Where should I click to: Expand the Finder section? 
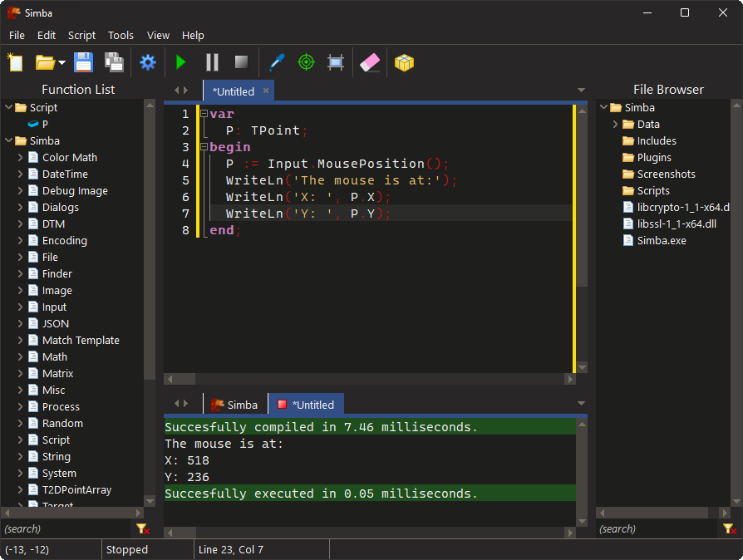[x=20, y=274]
